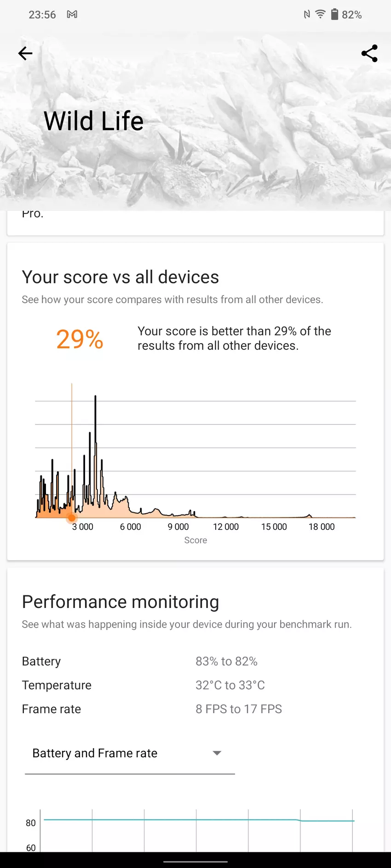Tap the Your score vs all devices heading
This screenshot has height=868, width=391.
(x=121, y=277)
